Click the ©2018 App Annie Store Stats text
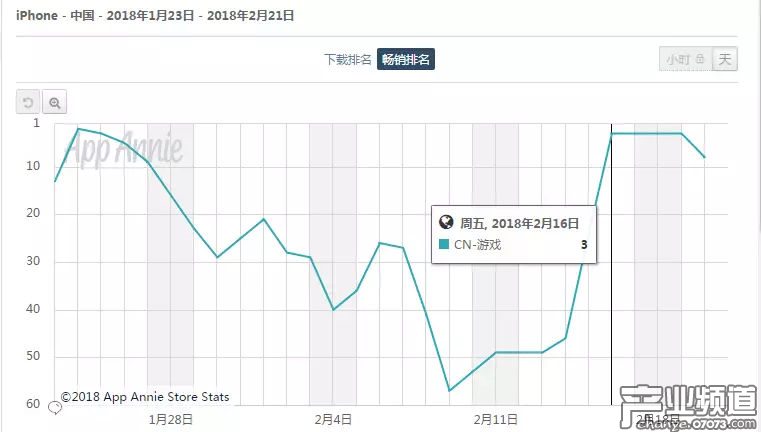The height and width of the screenshot is (432, 761). point(145,397)
